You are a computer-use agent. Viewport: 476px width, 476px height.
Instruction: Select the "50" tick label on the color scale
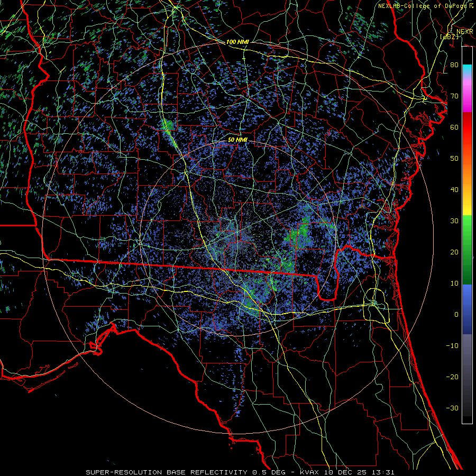point(454,159)
